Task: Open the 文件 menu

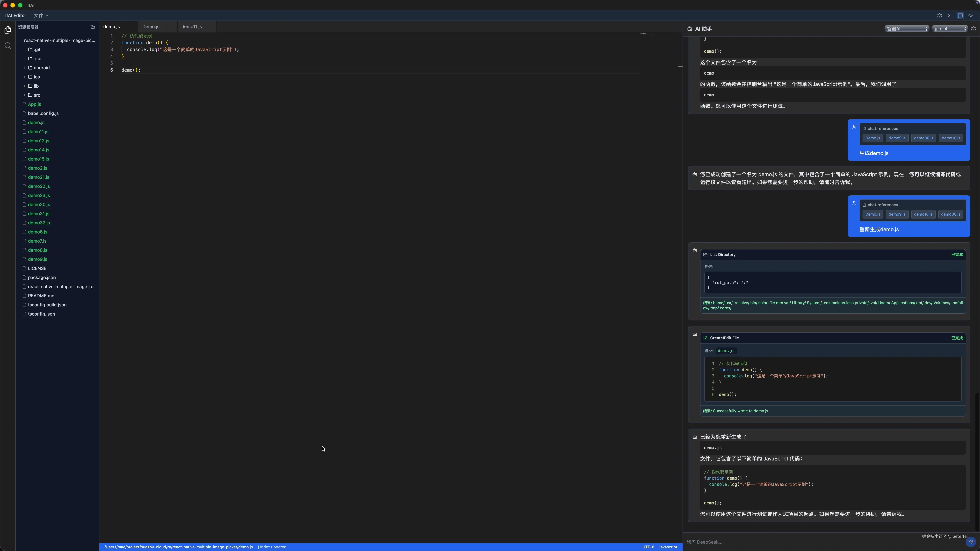Action: pos(41,16)
